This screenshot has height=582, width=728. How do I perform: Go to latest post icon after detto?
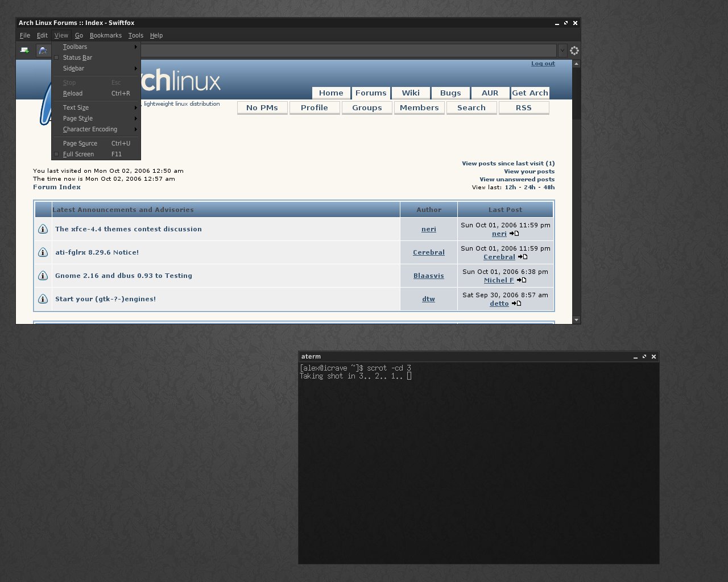coord(516,304)
